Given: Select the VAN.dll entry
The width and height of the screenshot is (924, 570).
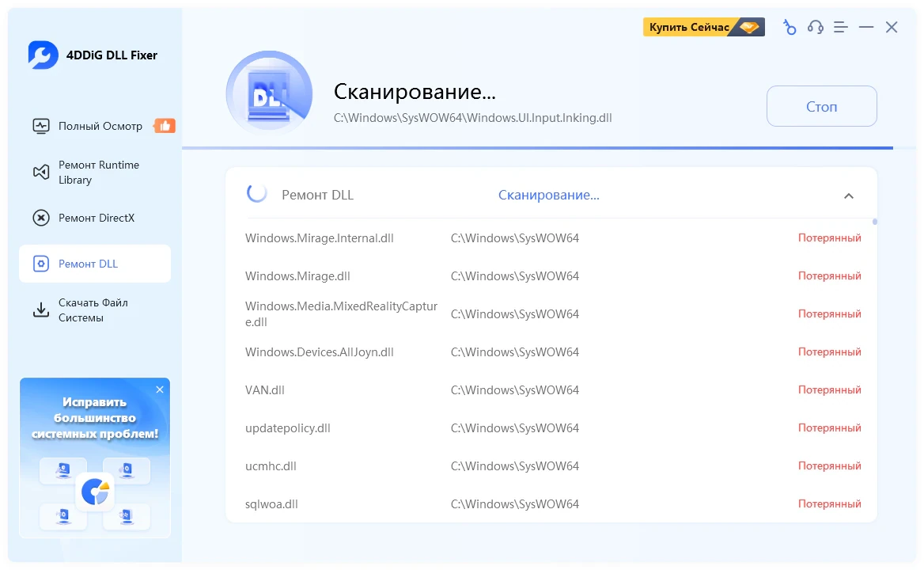Looking at the screenshot, I should click(x=264, y=390).
